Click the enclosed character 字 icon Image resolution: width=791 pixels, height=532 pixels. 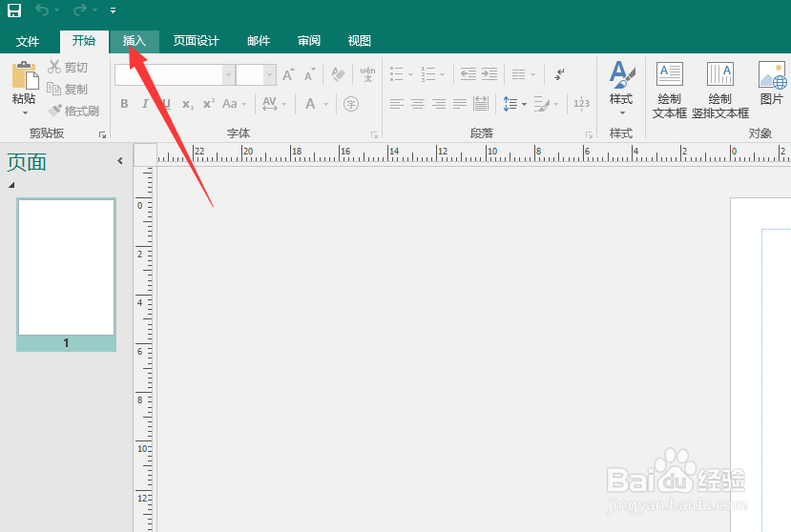click(x=351, y=104)
